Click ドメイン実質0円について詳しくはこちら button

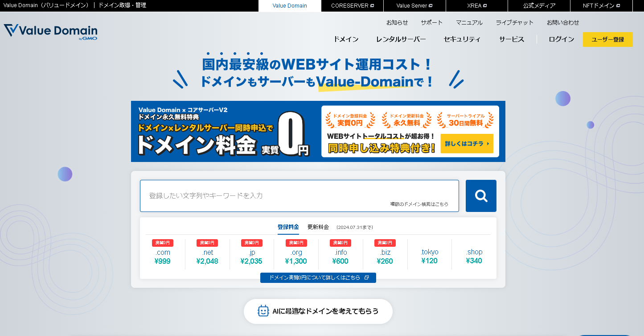318,278
